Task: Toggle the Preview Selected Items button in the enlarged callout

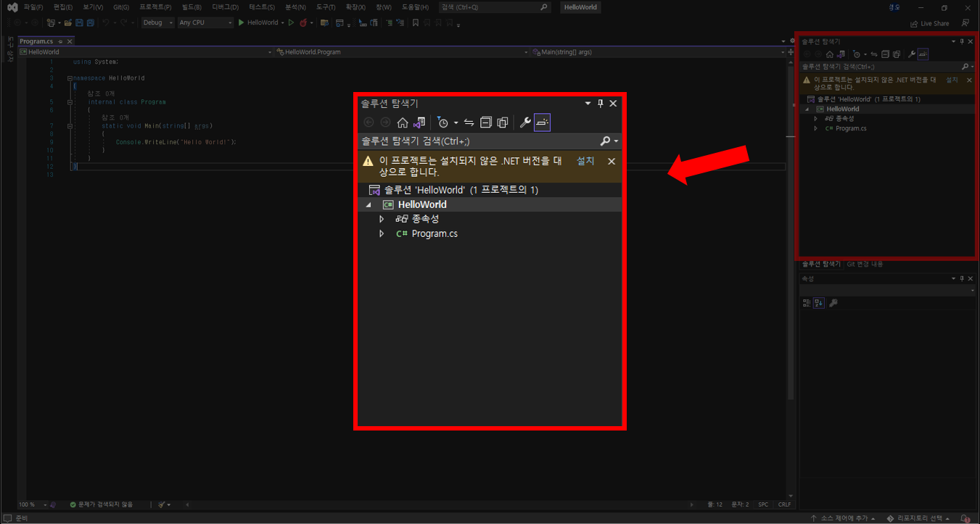Action: [x=542, y=122]
